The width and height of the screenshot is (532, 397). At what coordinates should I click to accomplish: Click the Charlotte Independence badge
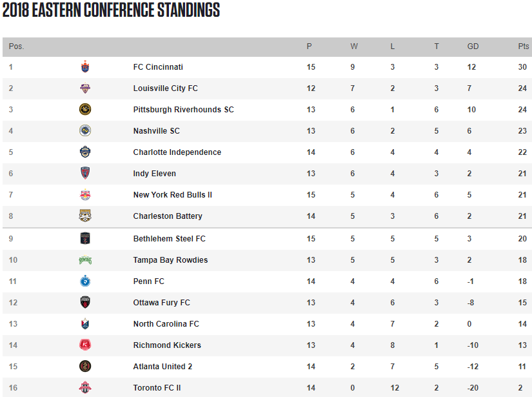pyautogui.click(x=85, y=152)
